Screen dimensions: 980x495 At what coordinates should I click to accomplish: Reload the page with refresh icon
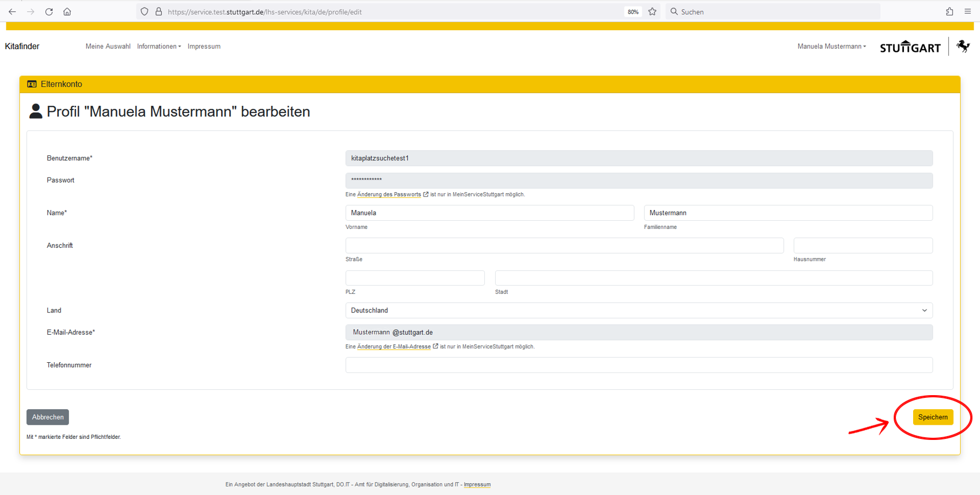(x=49, y=11)
